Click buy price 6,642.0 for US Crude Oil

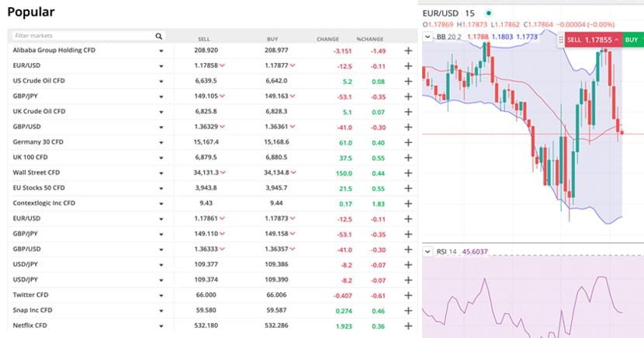point(276,81)
